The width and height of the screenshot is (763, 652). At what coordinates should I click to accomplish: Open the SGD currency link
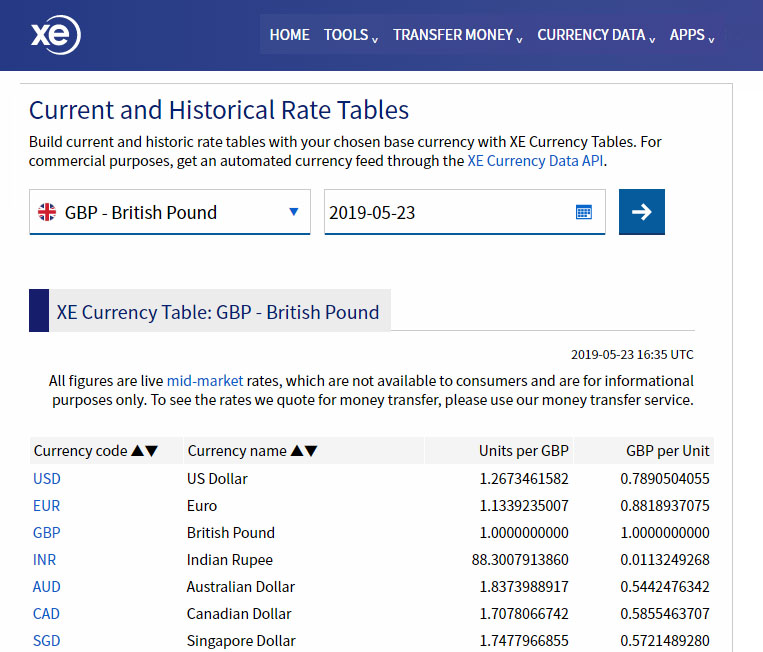pyautogui.click(x=47, y=641)
